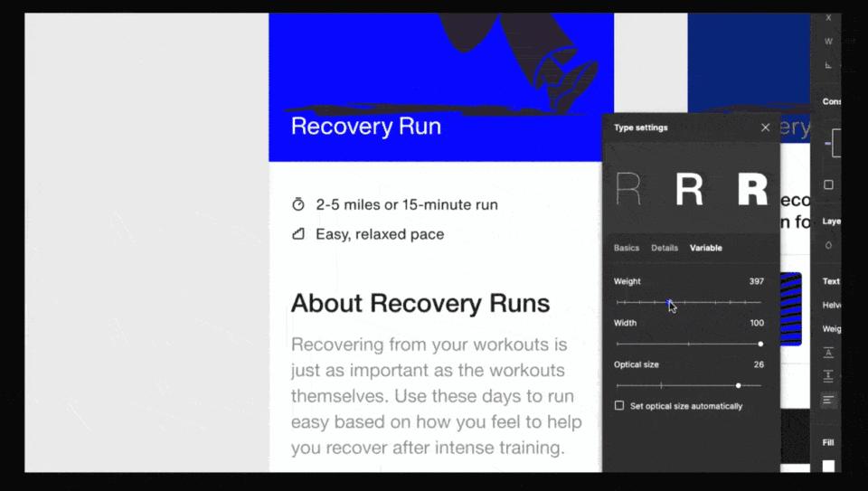The image size is (868, 491).
Task: Switch to the Basics tab
Action: click(626, 248)
